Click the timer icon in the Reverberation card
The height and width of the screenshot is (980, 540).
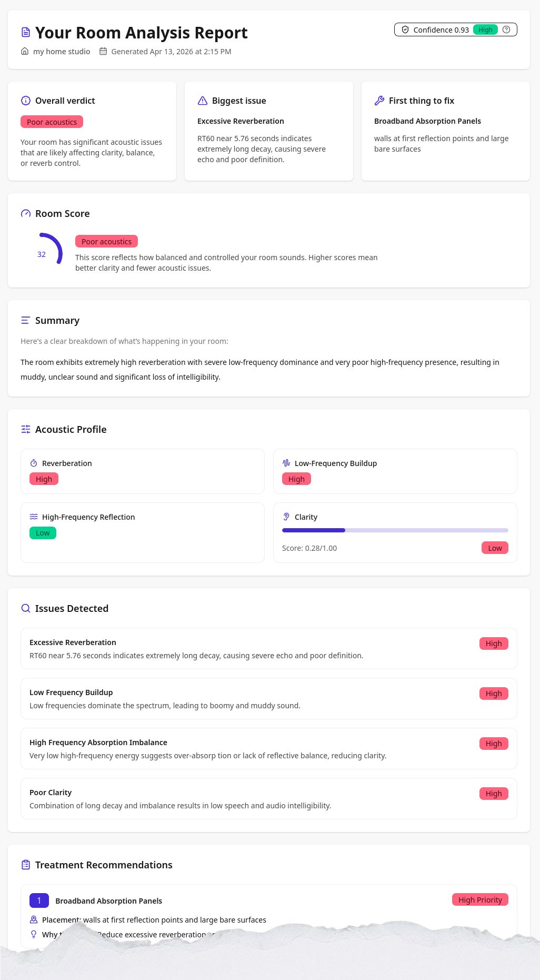tap(34, 463)
